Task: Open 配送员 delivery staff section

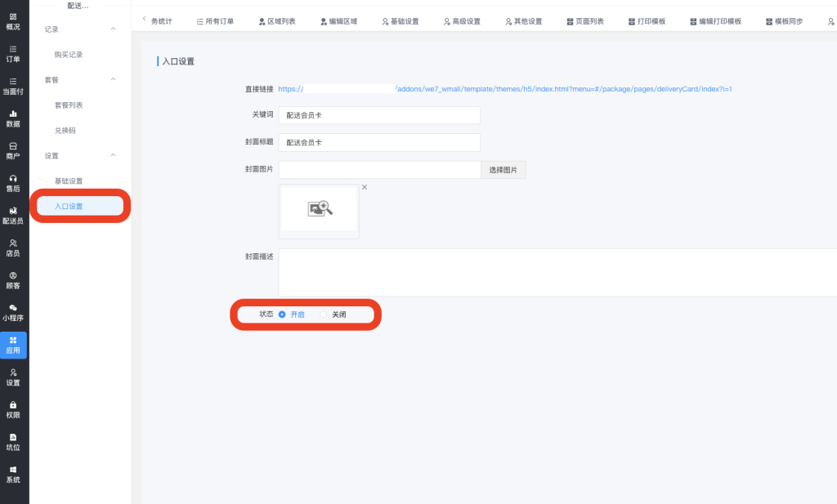Action: (13, 216)
